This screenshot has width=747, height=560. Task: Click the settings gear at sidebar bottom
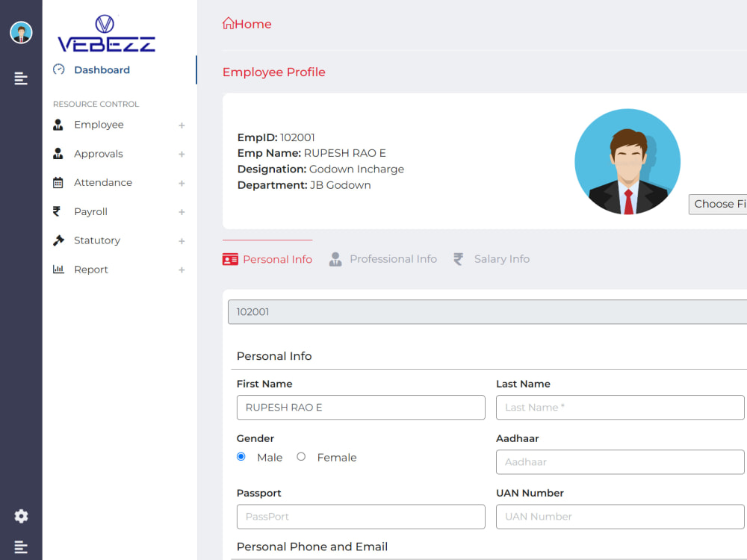(x=20, y=516)
